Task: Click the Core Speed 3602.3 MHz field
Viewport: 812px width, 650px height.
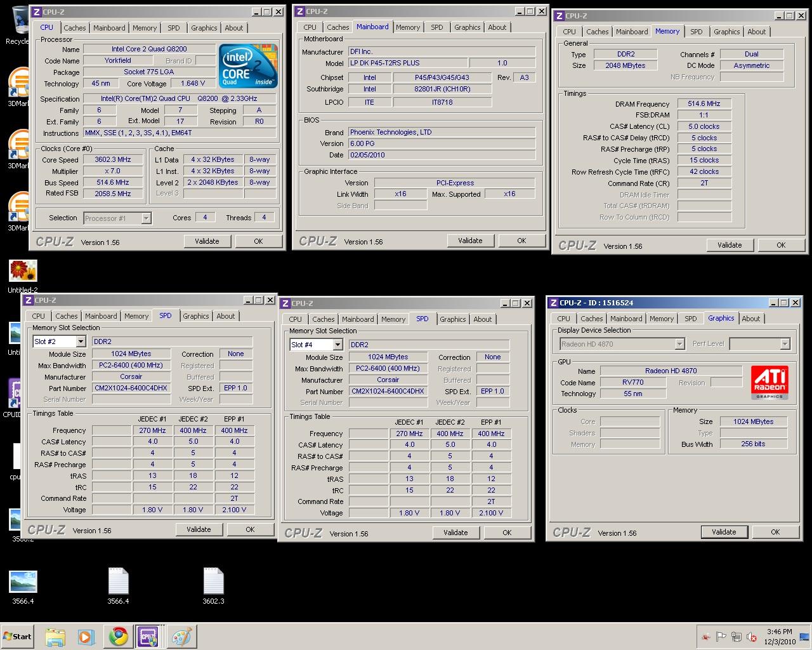Action: click(x=113, y=160)
